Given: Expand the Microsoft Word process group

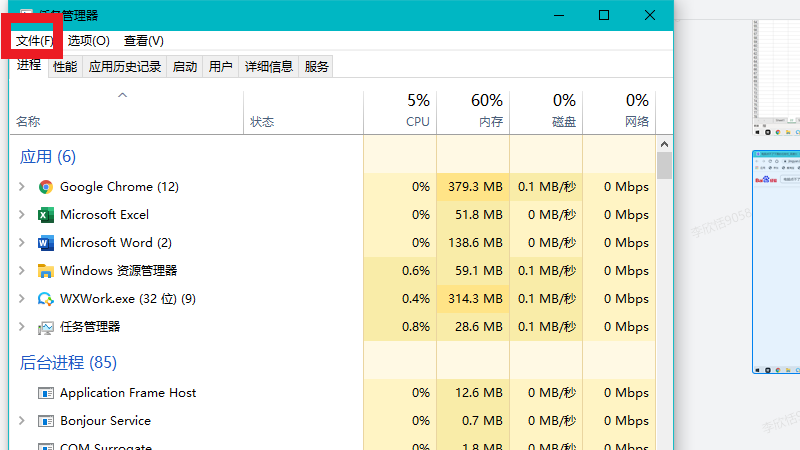Looking at the screenshot, I should (x=22, y=243).
